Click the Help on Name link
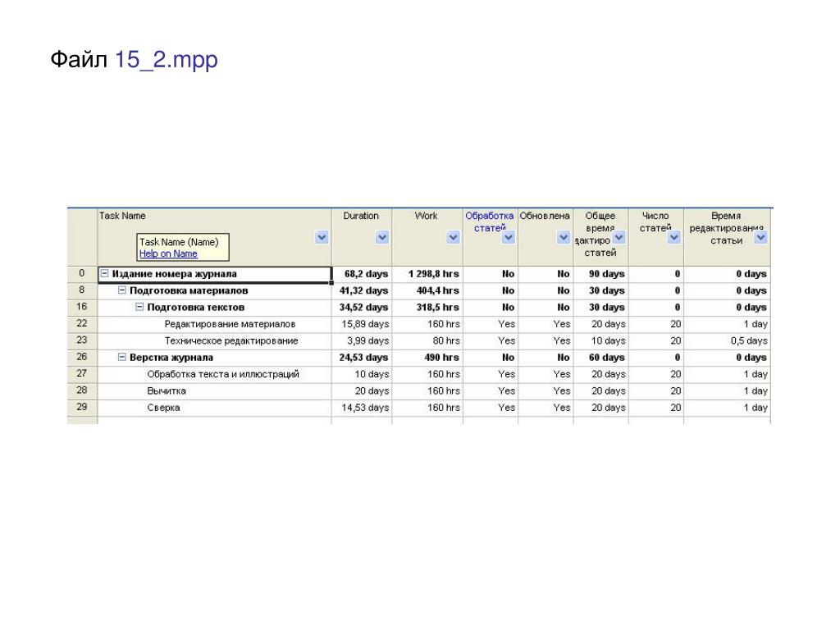 168,253
